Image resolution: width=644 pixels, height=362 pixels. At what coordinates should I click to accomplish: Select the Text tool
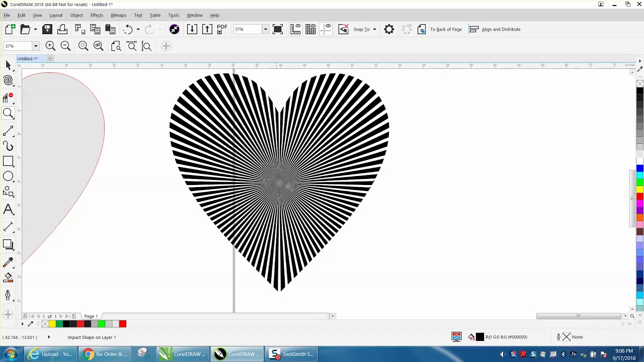pyautogui.click(x=8, y=210)
